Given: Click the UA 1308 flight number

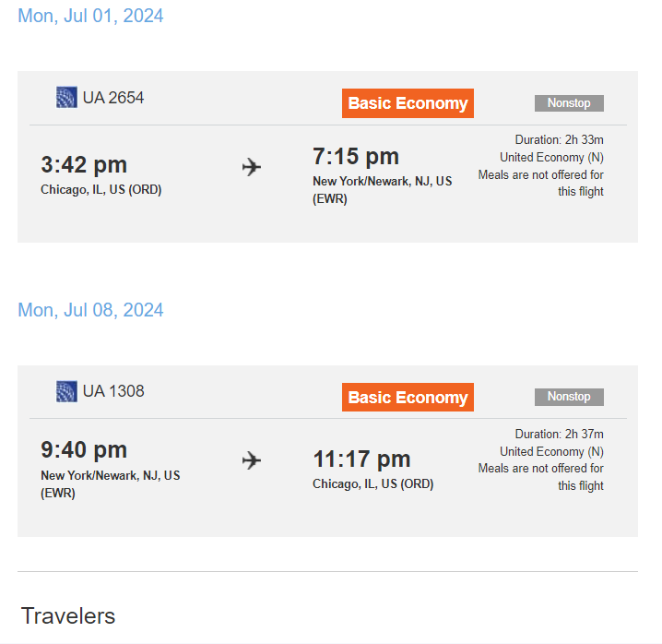Looking at the screenshot, I should pos(113,391).
